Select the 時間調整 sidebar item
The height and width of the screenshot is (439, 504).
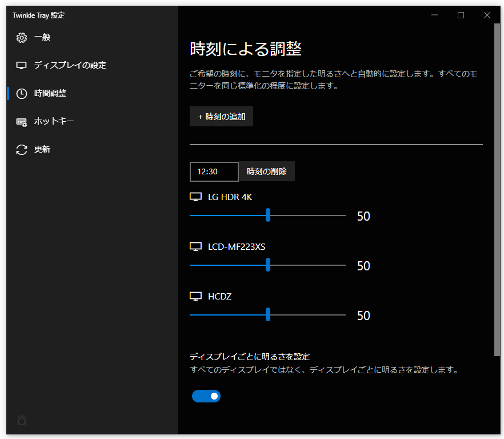pyautogui.click(x=91, y=93)
